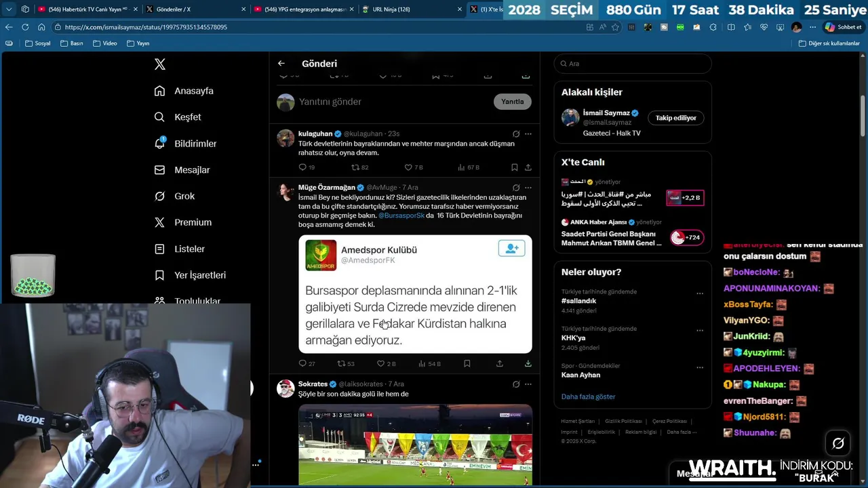The image size is (868, 488).
Task: Open Kaan Ayhan trending topic
Action: [x=580, y=375]
